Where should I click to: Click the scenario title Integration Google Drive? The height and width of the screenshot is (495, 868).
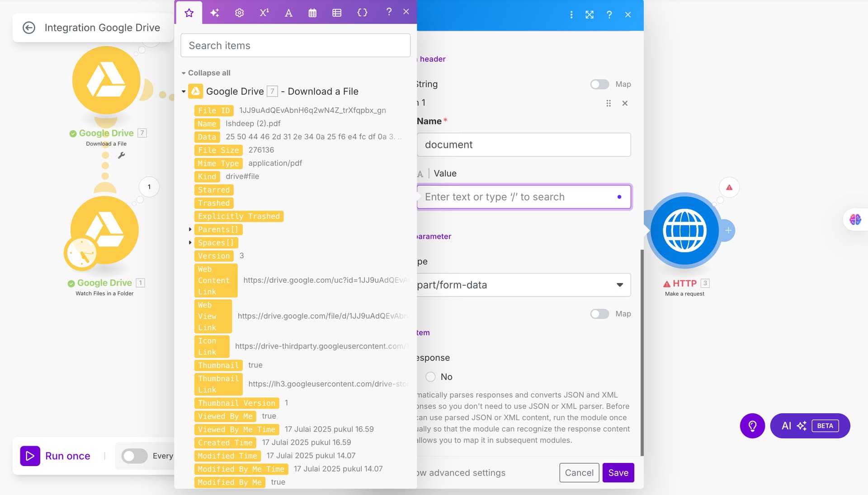pyautogui.click(x=102, y=28)
